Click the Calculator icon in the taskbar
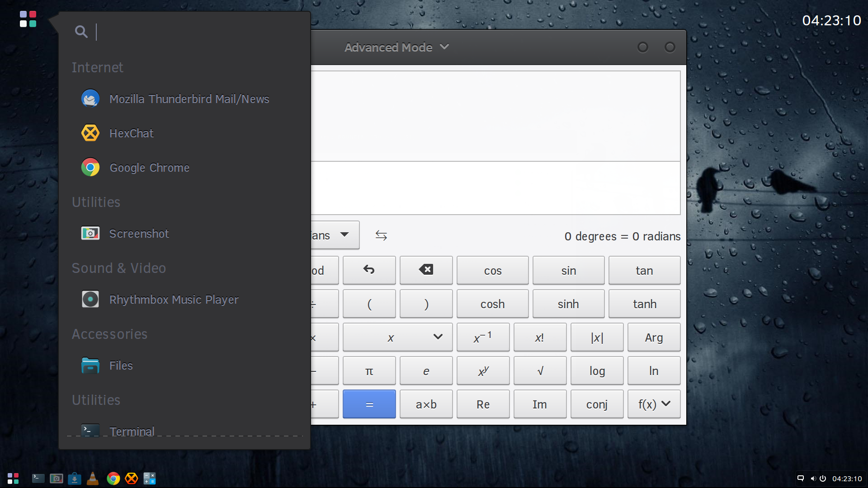The height and width of the screenshot is (488, 868). pos(150,479)
